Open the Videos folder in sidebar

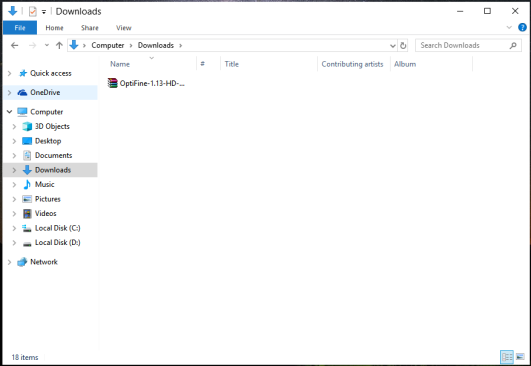pyautogui.click(x=46, y=214)
